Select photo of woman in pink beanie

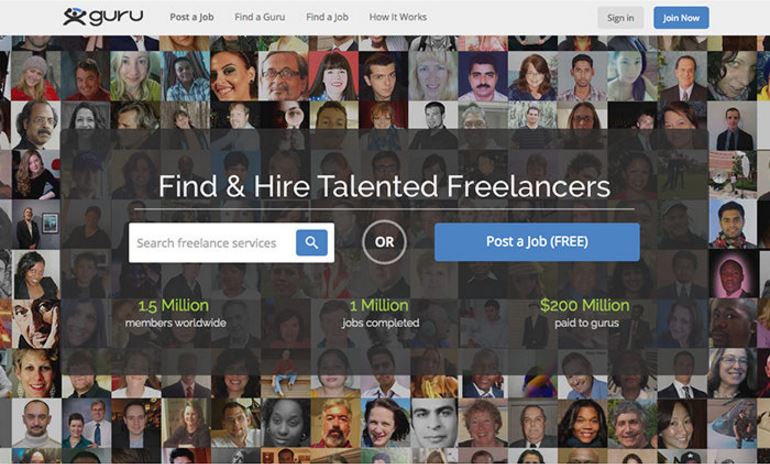click(x=35, y=76)
